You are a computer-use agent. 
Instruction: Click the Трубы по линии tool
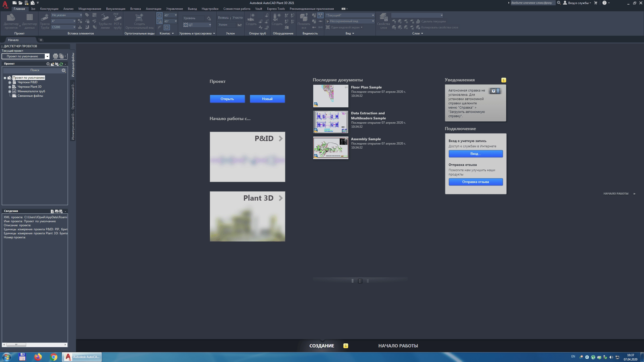(105, 21)
